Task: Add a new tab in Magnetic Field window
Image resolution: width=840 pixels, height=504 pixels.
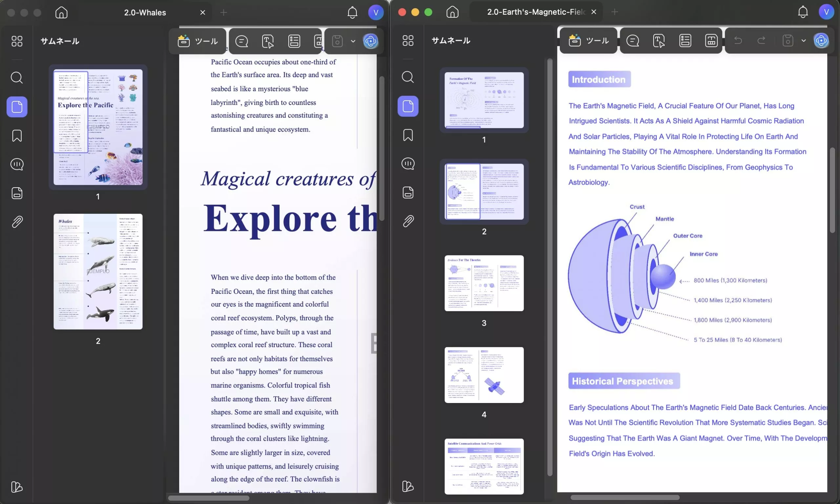Action: 614,12
